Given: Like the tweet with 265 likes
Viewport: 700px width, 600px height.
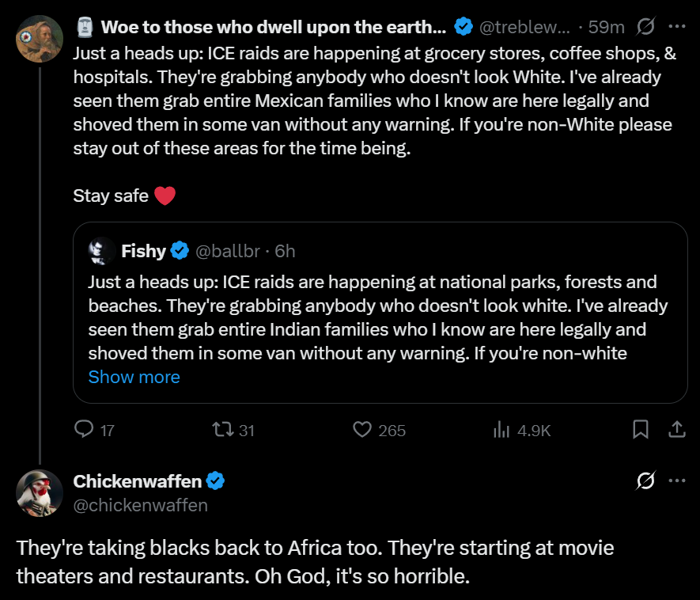Looking at the screenshot, I should [x=362, y=430].
